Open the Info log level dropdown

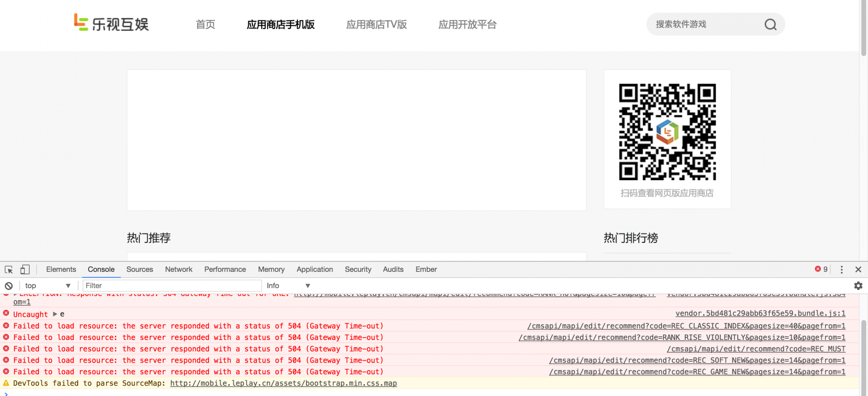tap(288, 286)
